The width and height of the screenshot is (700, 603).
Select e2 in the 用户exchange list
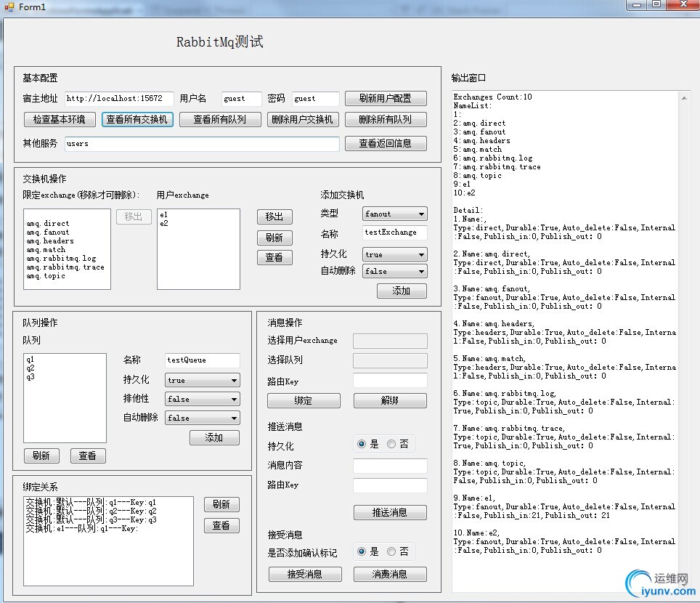pos(164,223)
